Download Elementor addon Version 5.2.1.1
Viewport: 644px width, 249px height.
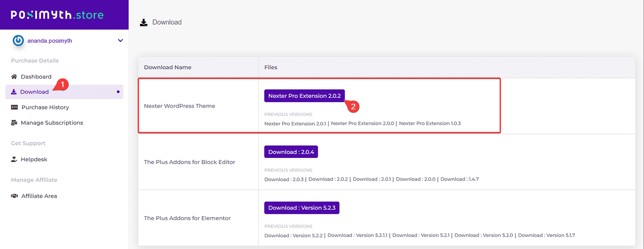click(358, 235)
